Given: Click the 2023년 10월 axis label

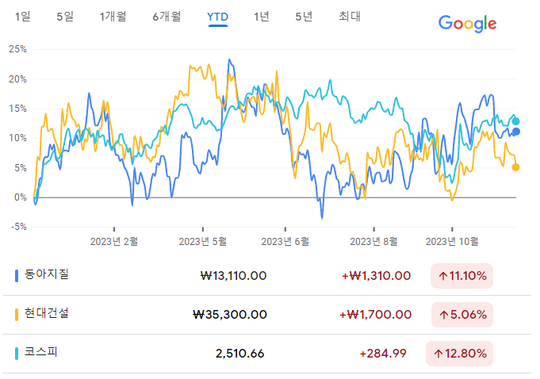Looking at the screenshot, I should point(452,242).
